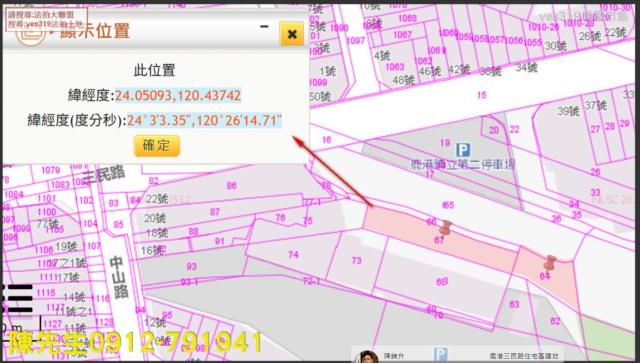Select parcel number 15 on the road
The height and width of the screenshot is (363, 640).
point(482,95)
